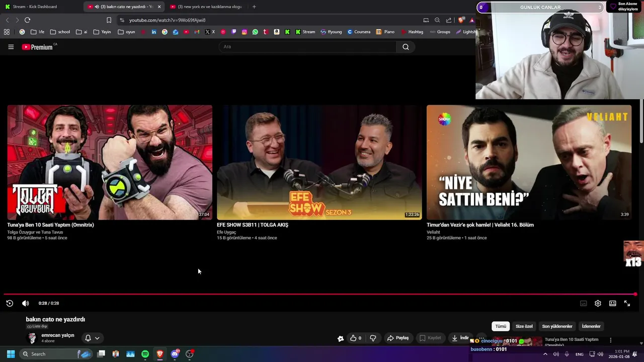
Task: Toggle subtitles on the player
Action: [x=583, y=303]
